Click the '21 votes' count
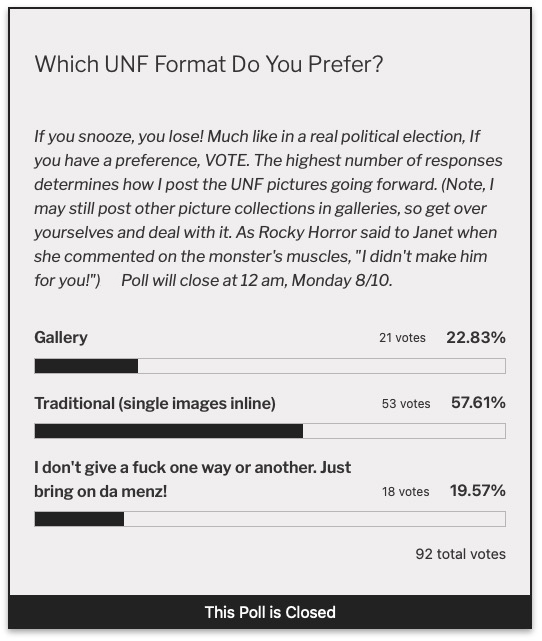 [402, 338]
